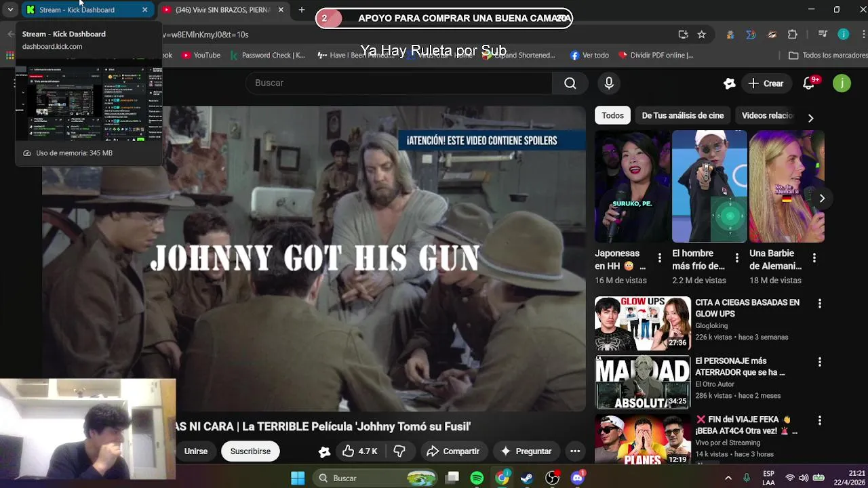The height and width of the screenshot is (488, 868).
Task: Open Dividir PDF online bookmark
Action: (655, 55)
